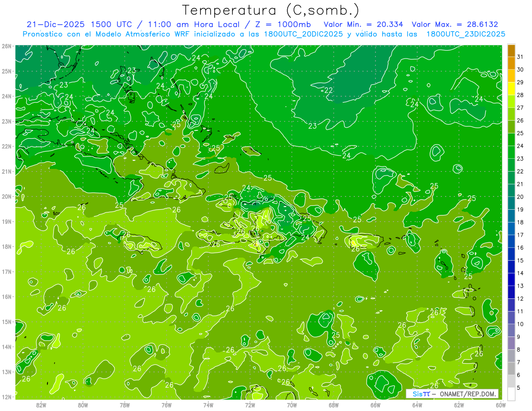
Task: Pick the topmost brown colorbar swatch
Action: (x=511, y=51)
